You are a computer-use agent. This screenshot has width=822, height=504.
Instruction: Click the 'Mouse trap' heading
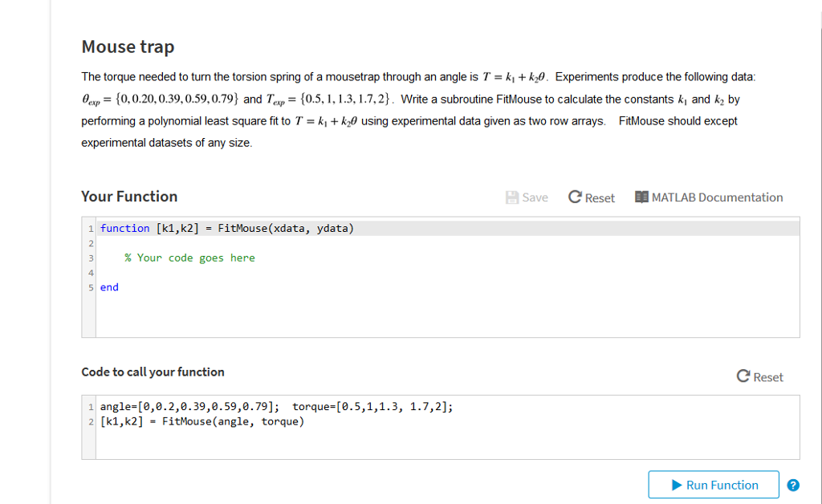(128, 47)
